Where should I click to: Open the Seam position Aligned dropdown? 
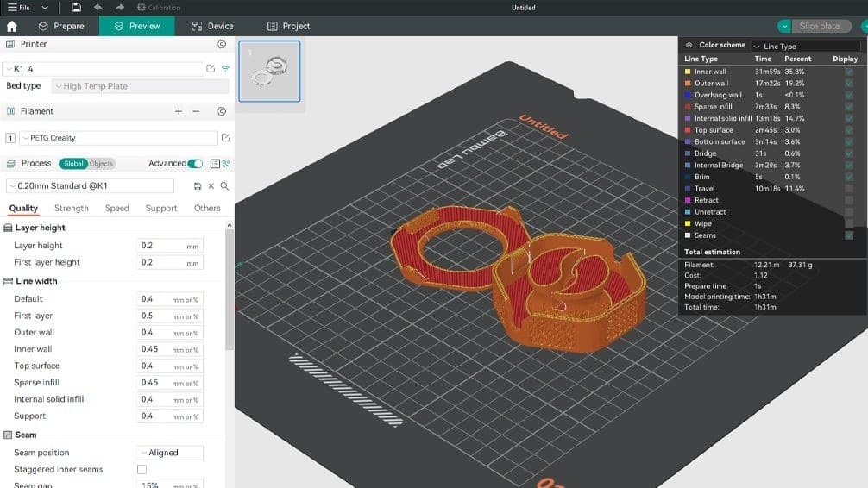tap(170, 453)
